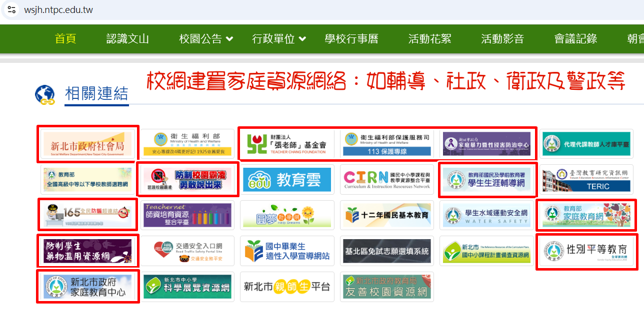Open the 友善校園資源網 banner
This screenshot has width=644, height=324.
coord(387,287)
